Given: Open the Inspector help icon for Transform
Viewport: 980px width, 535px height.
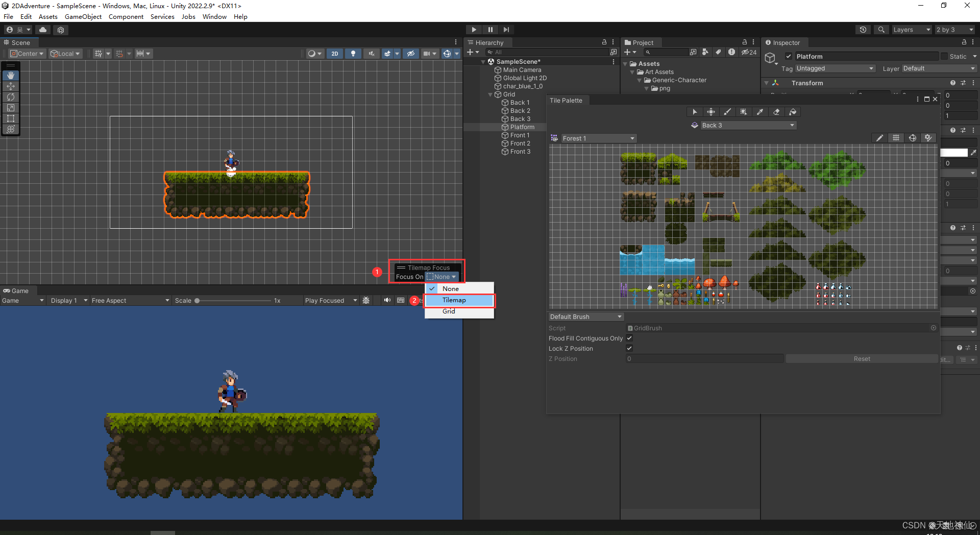Looking at the screenshot, I should [952, 83].
